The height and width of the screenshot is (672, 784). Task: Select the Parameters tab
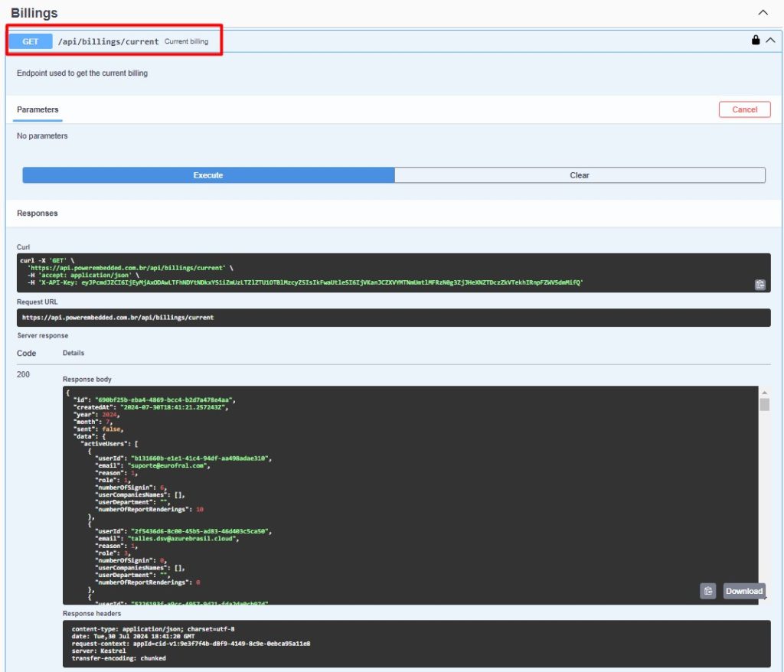pyautogui.click(x=38, y=109)
